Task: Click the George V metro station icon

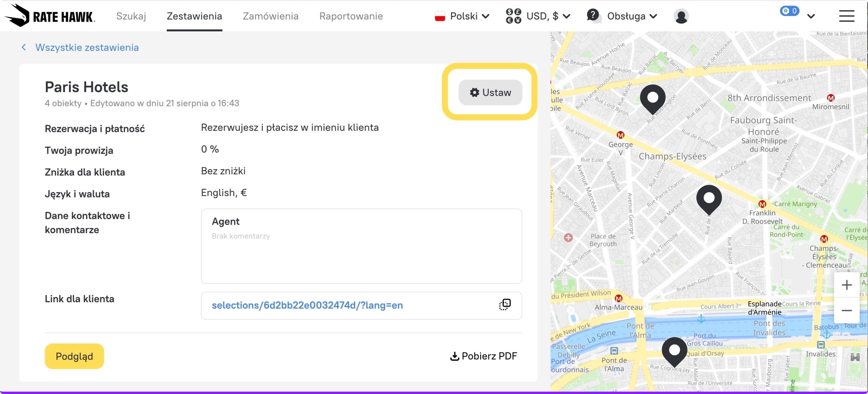Action: 620,135
